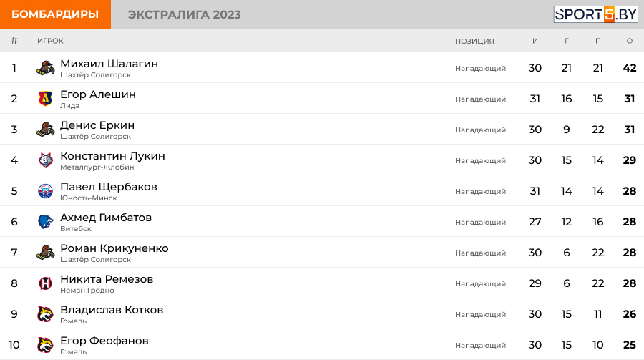Click Витебск bear logo next to Ахмед Гимбатов
Viewport: 644px width, 360px height.
[45, 222]
